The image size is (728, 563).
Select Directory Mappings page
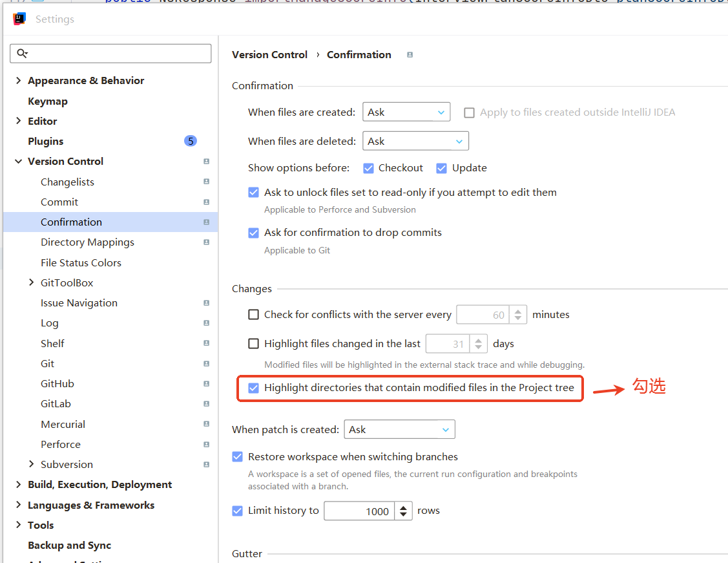[87, 242]
